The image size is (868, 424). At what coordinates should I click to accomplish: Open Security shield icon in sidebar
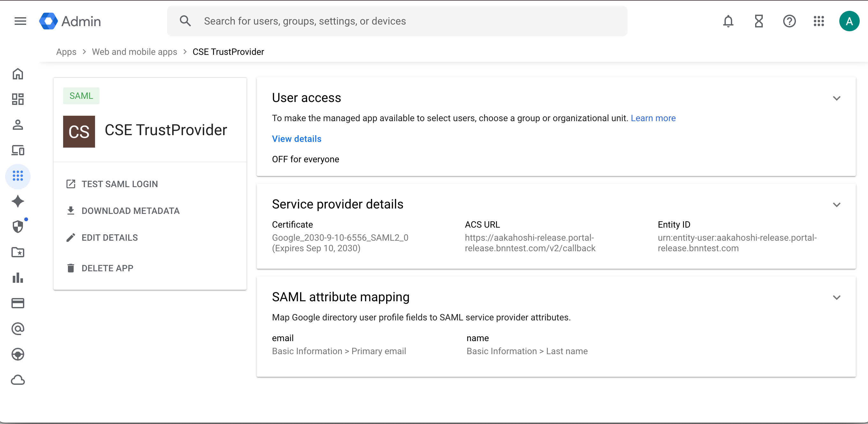[18, 227]
